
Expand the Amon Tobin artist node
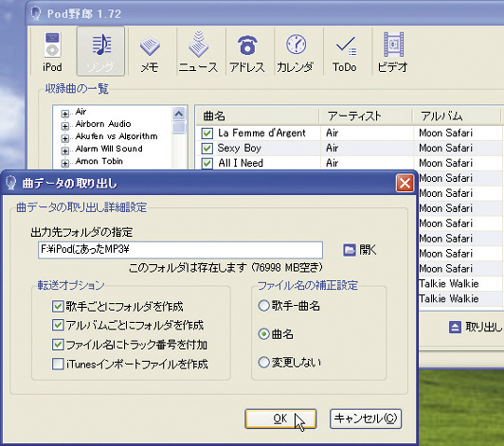pos(65,163)
